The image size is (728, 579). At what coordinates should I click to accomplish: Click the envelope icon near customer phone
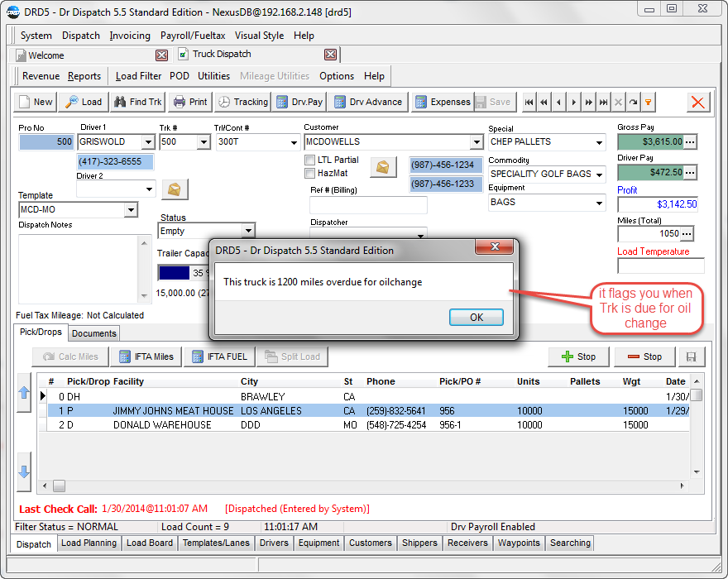[383, 167]
